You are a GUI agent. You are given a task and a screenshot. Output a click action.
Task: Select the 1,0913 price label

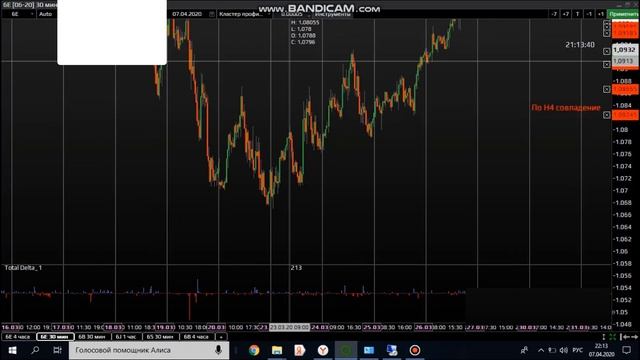(624, 61)
